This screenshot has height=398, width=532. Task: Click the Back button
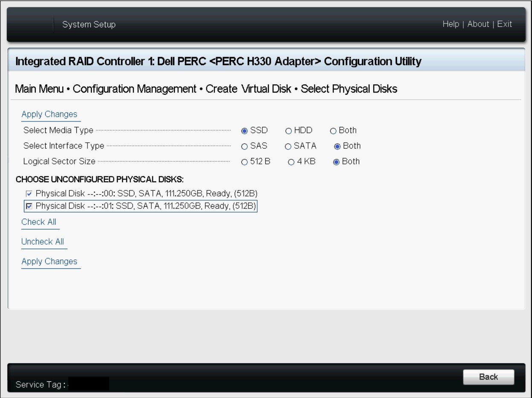(x=488, y=377)
